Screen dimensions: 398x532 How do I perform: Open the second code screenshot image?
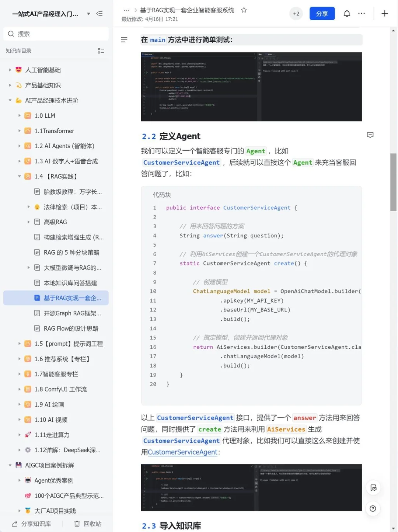pos(251,487)
